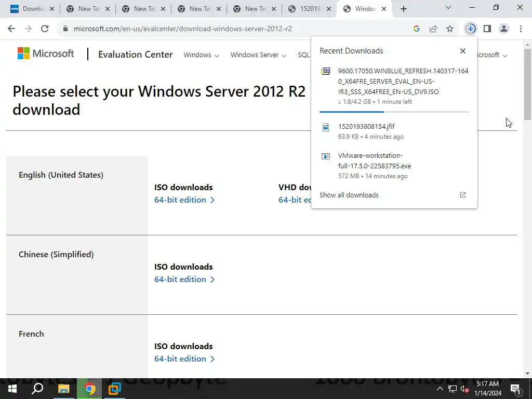
Task: Toggle the Chrome downloads toolbar icon
Action: 471,29
